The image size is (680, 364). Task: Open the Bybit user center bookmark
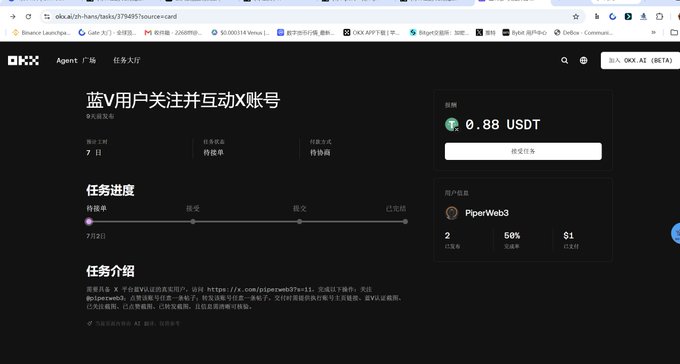click(x=525, y=33)
